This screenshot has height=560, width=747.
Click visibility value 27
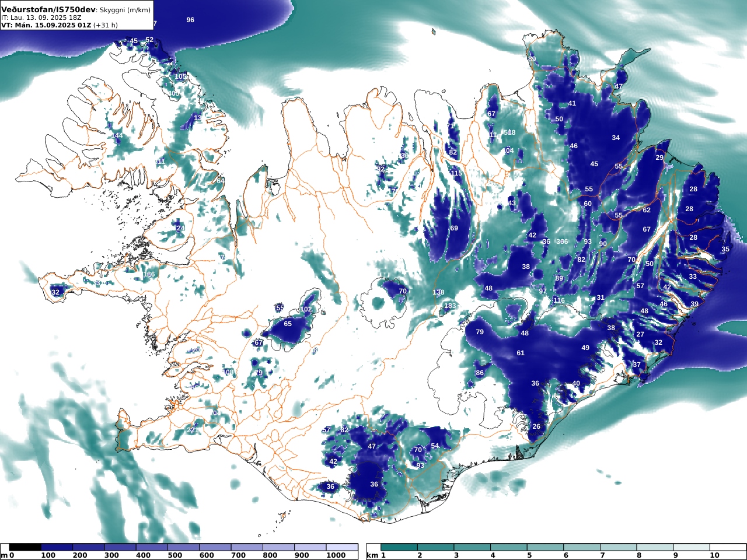coord(640,334)
